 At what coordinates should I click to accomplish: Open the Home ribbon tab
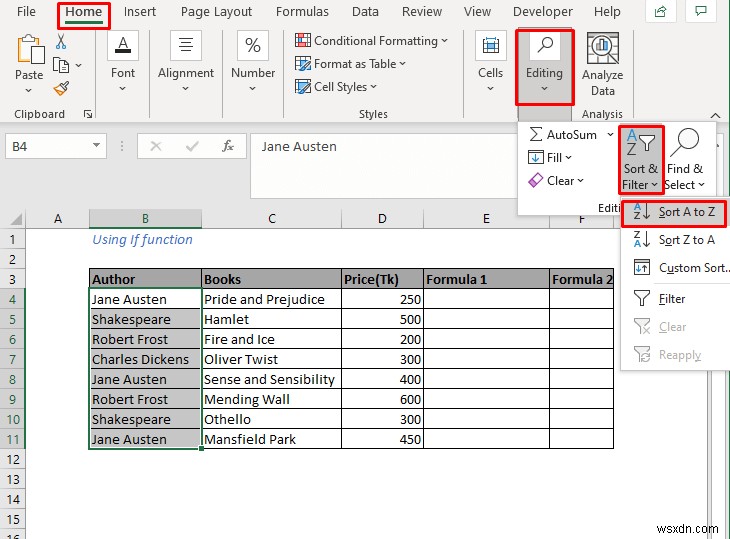(84, 12)
